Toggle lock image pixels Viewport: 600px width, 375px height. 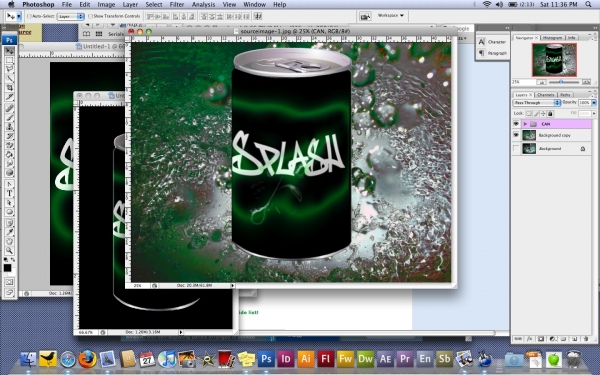(536, 113)
